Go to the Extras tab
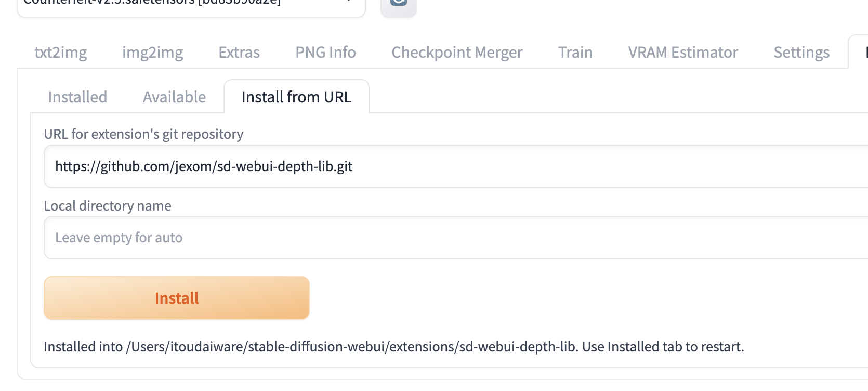 coord(239,53)
